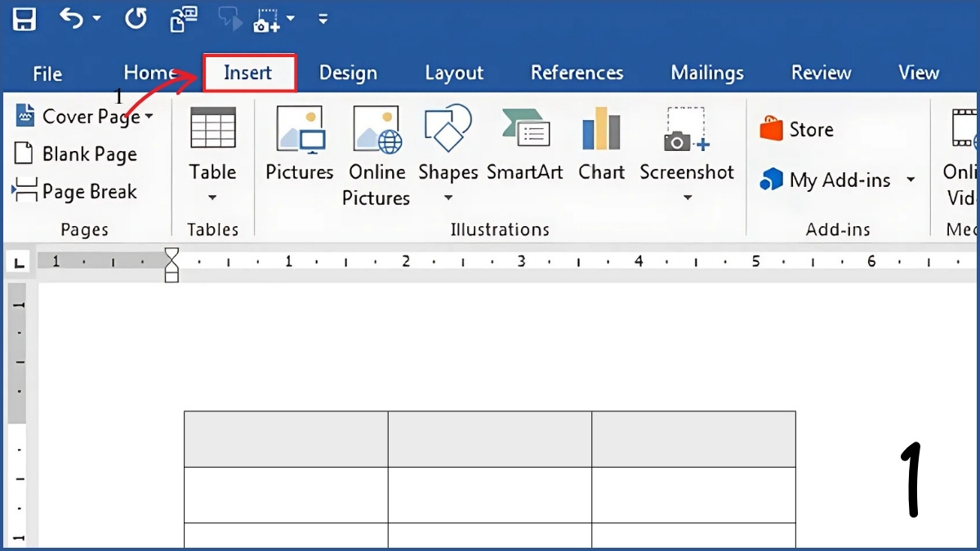Open the undo history dropdown arrow
This screenshot has height=551, width=980.
(97, 19)
